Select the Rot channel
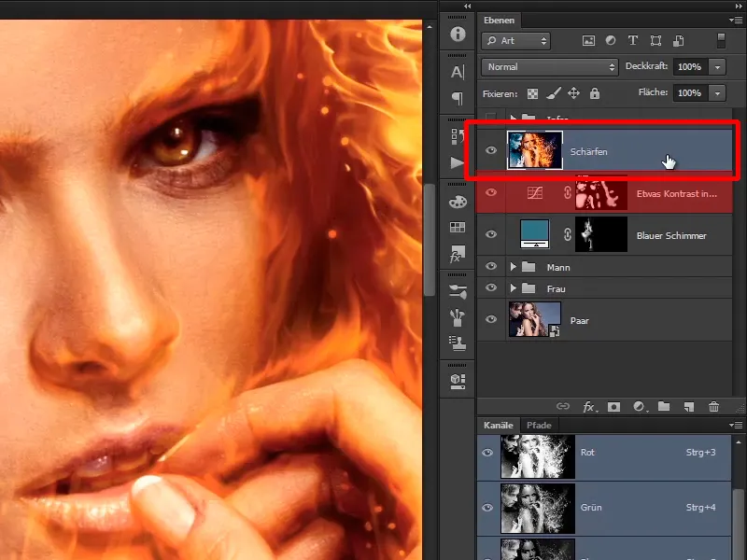 (x=604, y=456)
